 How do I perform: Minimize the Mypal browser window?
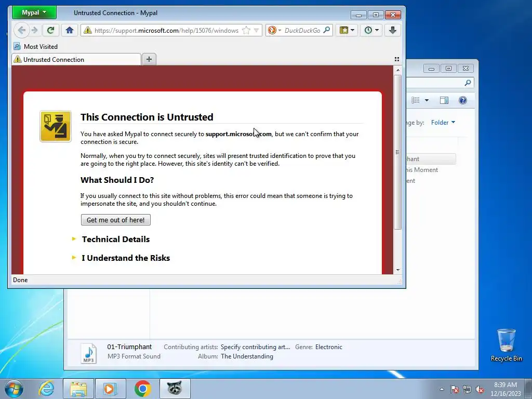(358, 15)
